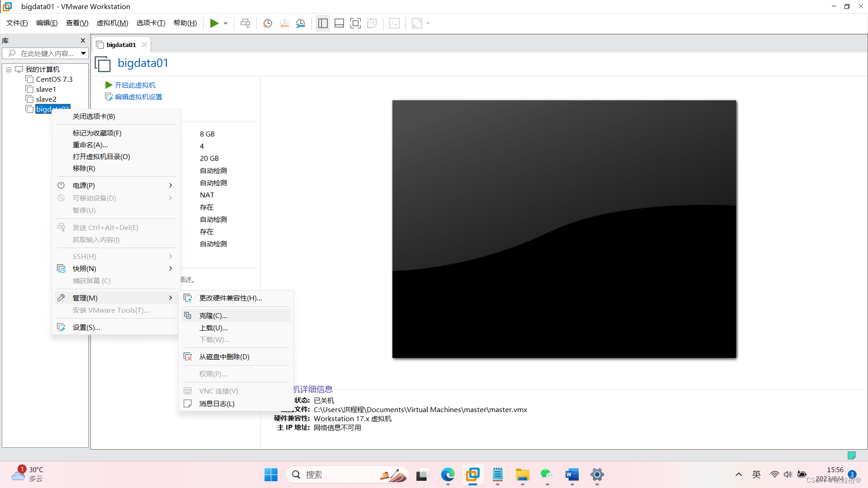The width and height of the screenshot is (868, 488).
Task: Select the slave1 virtual machine
Action: click(x=46, y=89)
